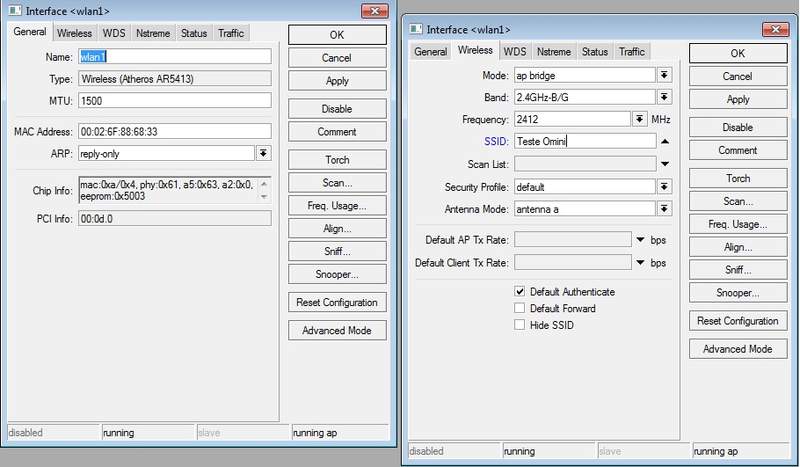Switch to Advanced Mode in left window

337,330
